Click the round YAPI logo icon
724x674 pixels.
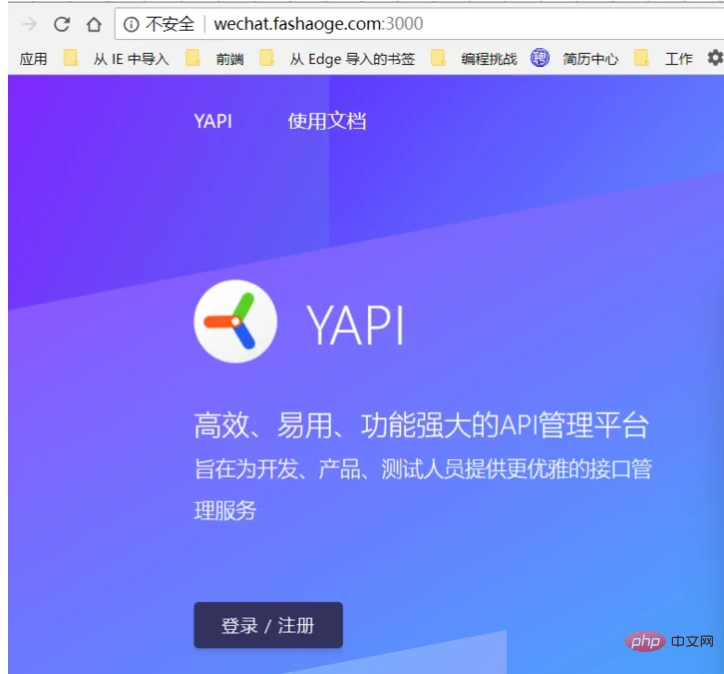235,321
